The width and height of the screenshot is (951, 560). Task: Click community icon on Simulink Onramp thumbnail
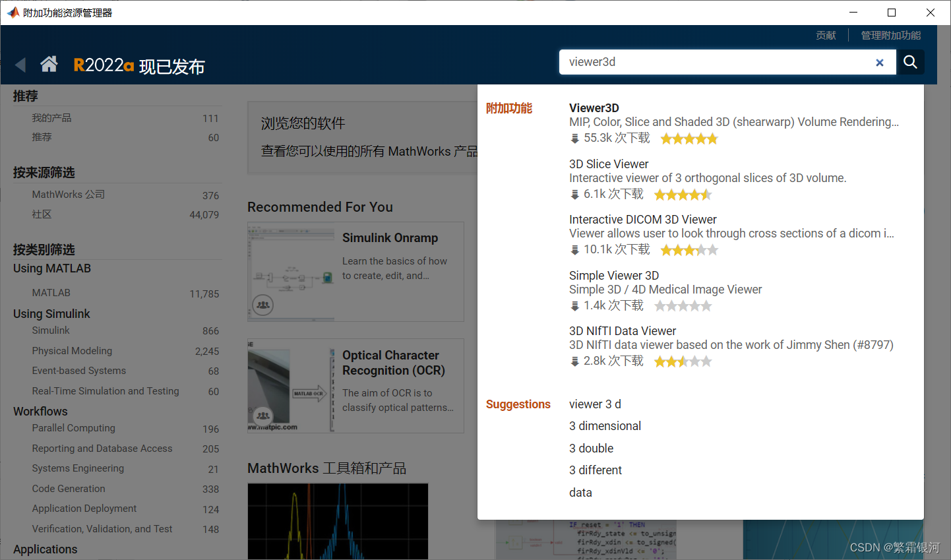263,305
